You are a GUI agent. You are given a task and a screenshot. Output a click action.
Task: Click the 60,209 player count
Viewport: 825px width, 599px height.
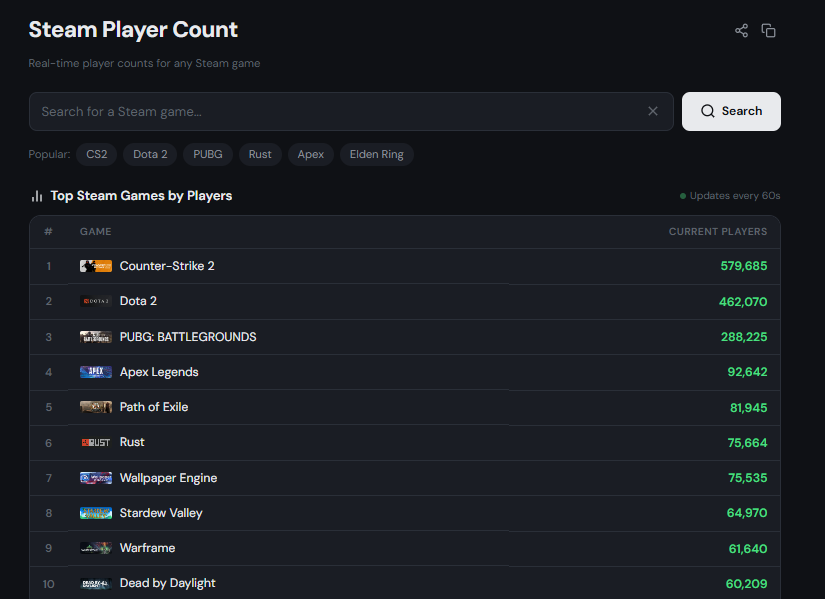click(x=746, y=584)
